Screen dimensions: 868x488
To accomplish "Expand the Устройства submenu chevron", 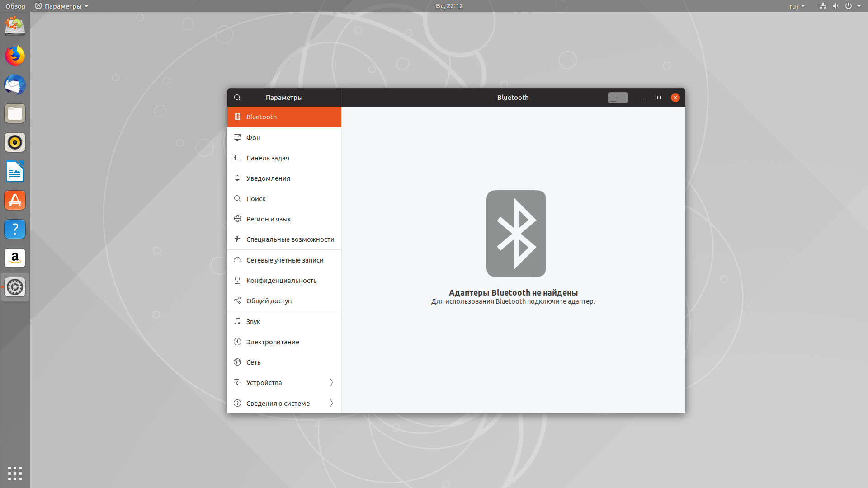I will click(331, 383).
